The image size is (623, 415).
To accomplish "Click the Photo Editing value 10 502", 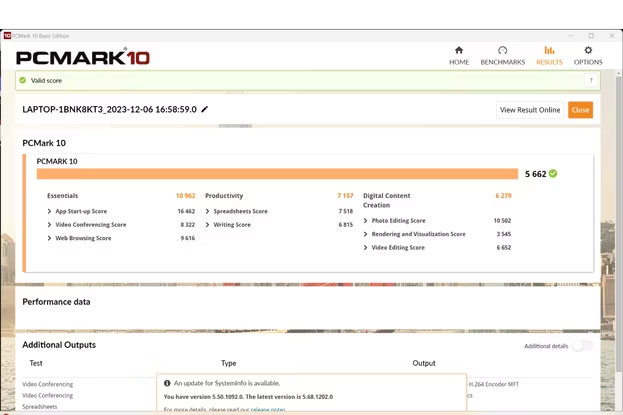I will [502, 221].
